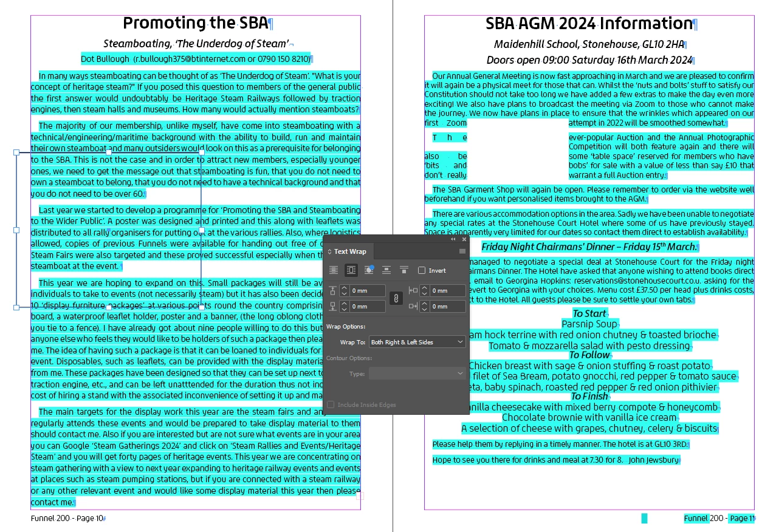This screenshot has width=776, height=532.
Task: Click 'Chocolate brownie with vanilla ice cream'
Action: (x=589, y=418)
